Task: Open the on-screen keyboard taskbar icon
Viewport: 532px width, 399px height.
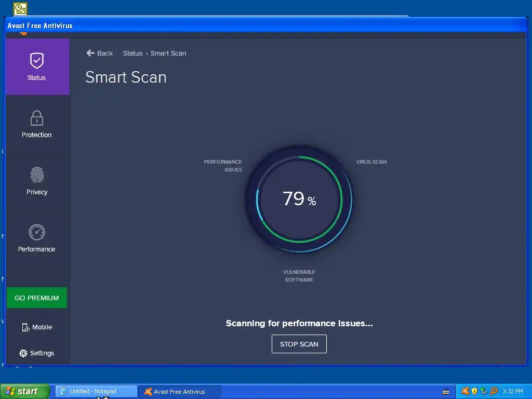Action: point(446,392)
